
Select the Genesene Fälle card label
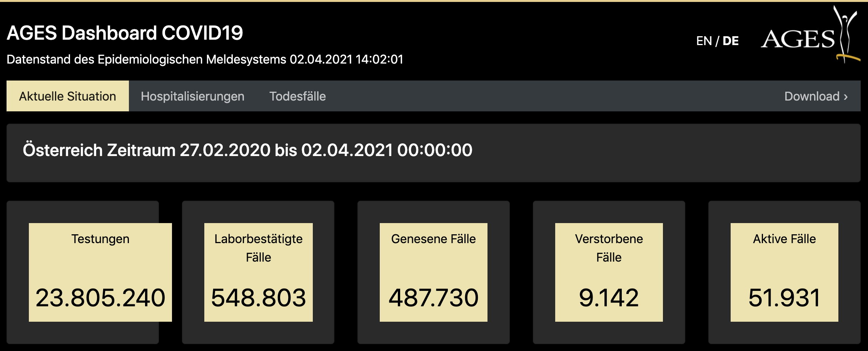click(x=434, y=239)
